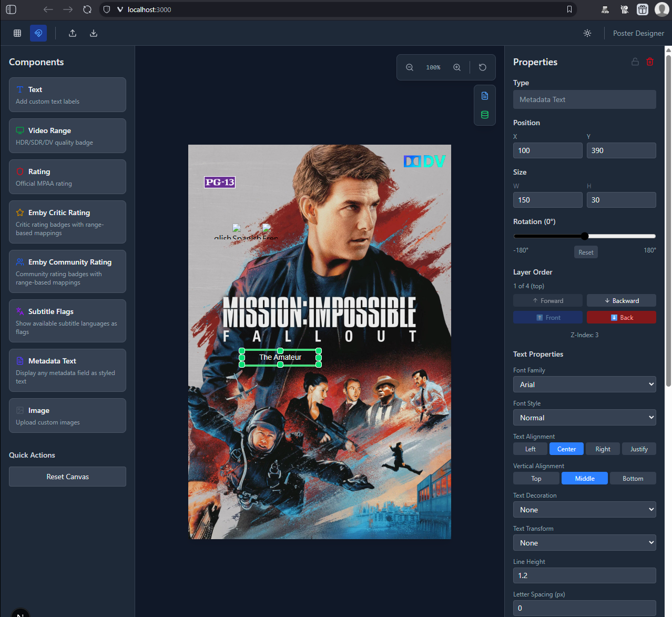
Task: Open the Font Family dropdown
Action: (x=584, y=385)
